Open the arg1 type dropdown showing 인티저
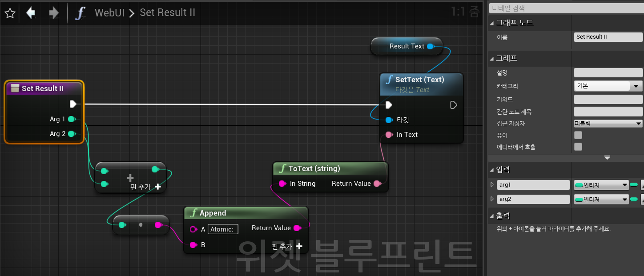This screenshot has width=644, height=276. click(601, 185)
